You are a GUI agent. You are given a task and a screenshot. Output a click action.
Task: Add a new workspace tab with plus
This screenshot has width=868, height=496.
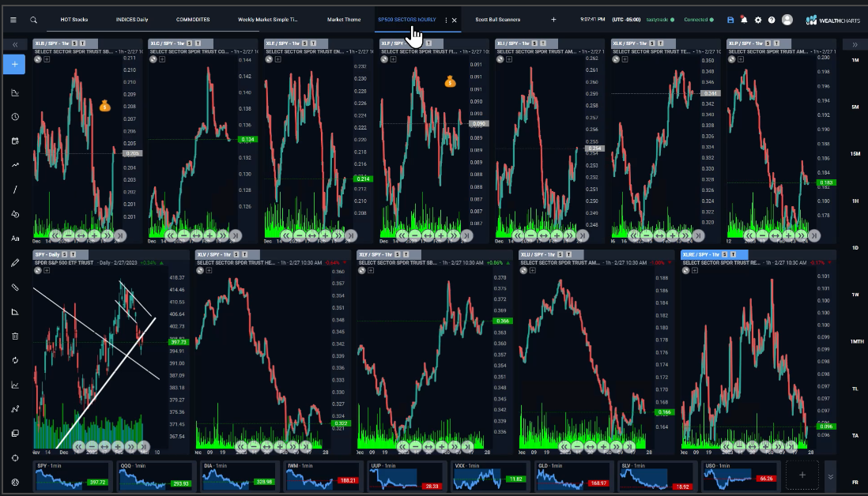click(x=553, y=20)
